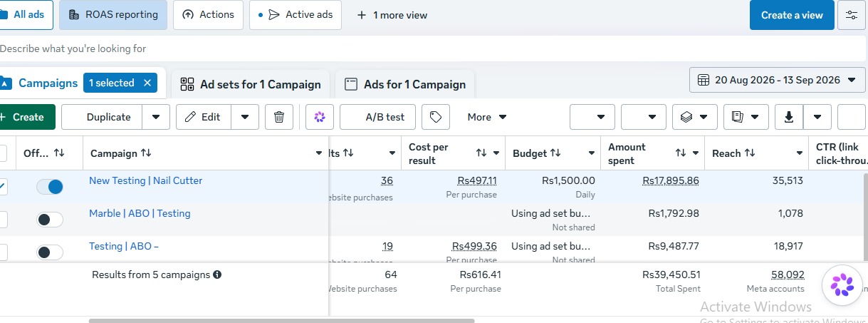Click the Edit button
This screenshot has width=868, height=323.
coord(204,117)
